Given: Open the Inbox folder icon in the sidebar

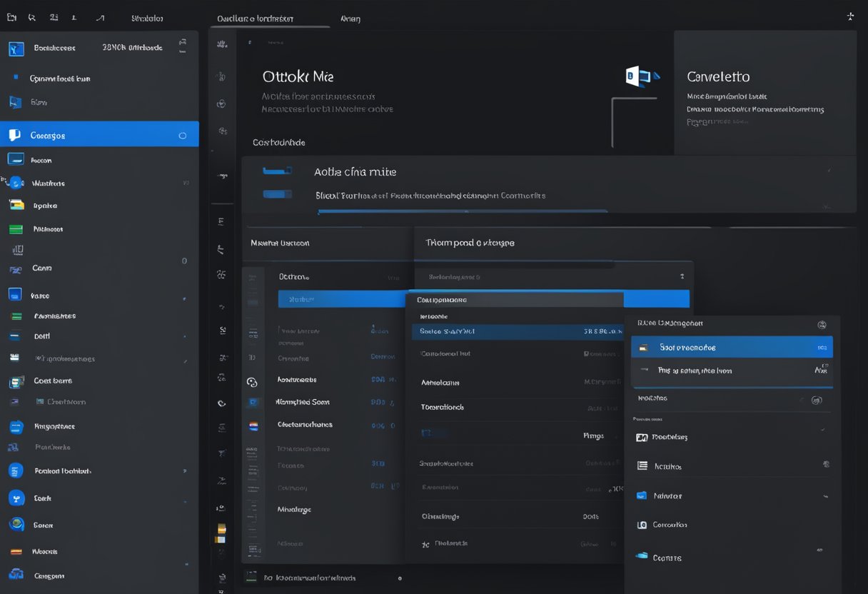Looking at the screenshot, I should (x=16, y=158).
